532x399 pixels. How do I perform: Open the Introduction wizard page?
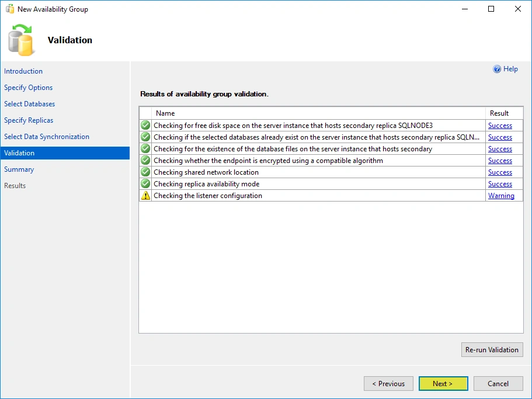click(x=23, y=71)
